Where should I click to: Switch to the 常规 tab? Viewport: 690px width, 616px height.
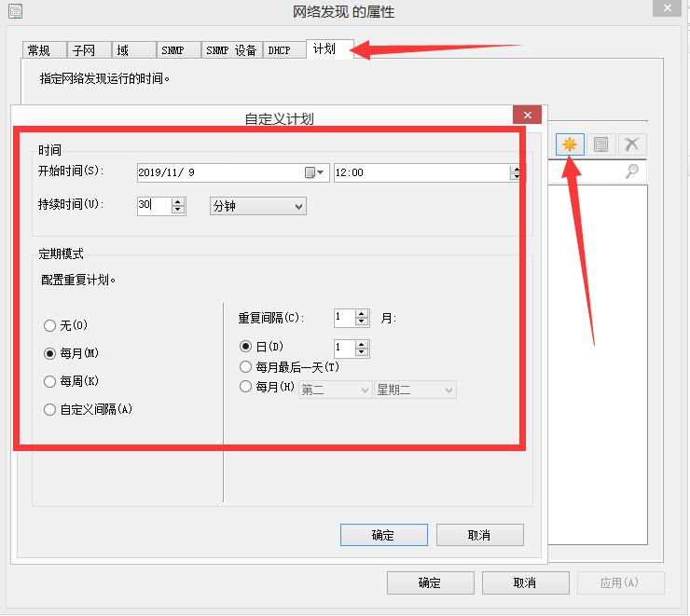point(44,50)
